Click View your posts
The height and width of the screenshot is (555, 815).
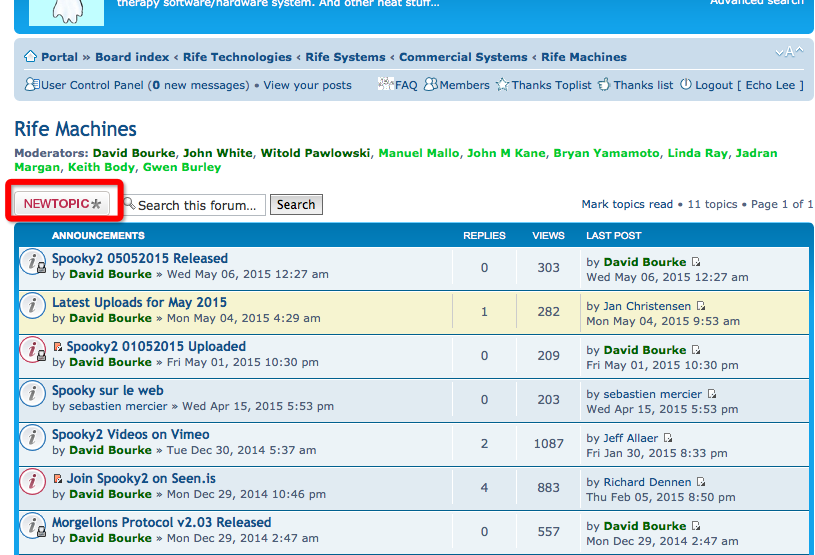(307, 85)
